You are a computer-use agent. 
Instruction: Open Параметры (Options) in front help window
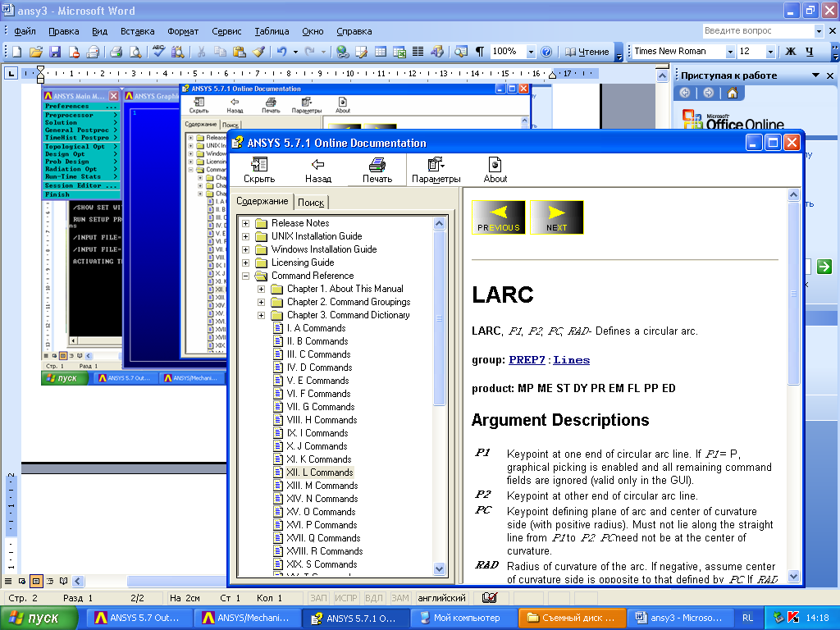[436, 170]
